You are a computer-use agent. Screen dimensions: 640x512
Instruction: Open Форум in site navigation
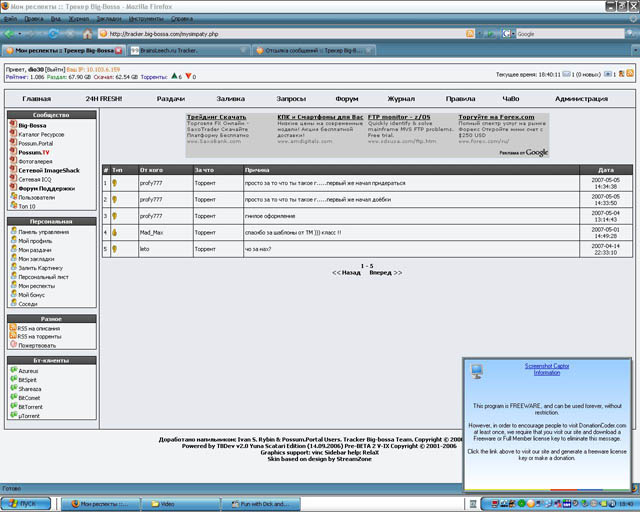click(x=347, y=99)
